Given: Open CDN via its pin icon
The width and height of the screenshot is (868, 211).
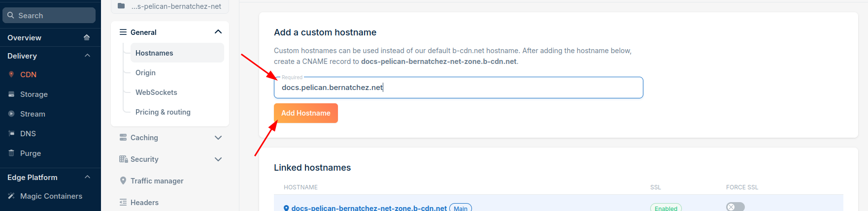Looking at the screenshot, I should [x=11, y=74].
